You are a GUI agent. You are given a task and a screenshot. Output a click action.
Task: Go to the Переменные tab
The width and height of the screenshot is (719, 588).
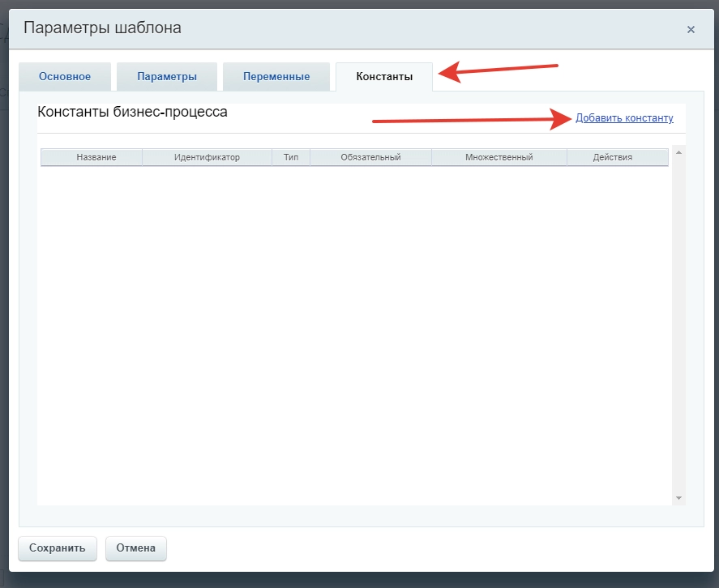pos(276,77)
